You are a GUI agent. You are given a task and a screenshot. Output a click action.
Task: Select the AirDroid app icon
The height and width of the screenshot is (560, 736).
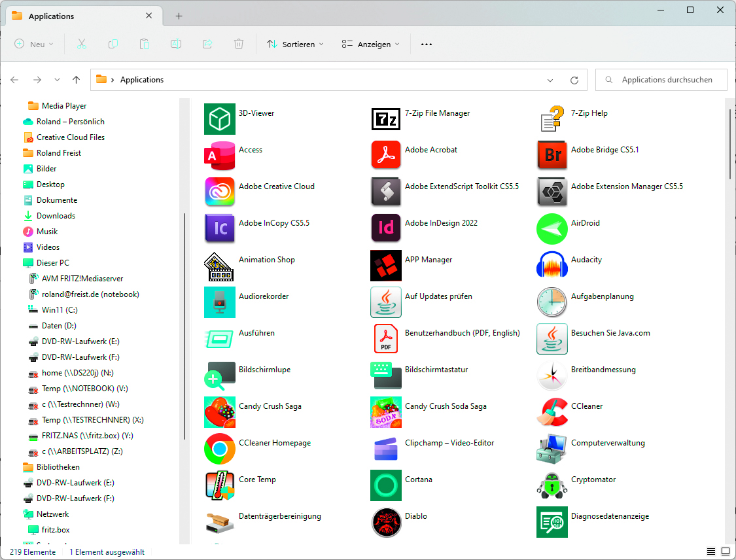(x=552, y=228)
